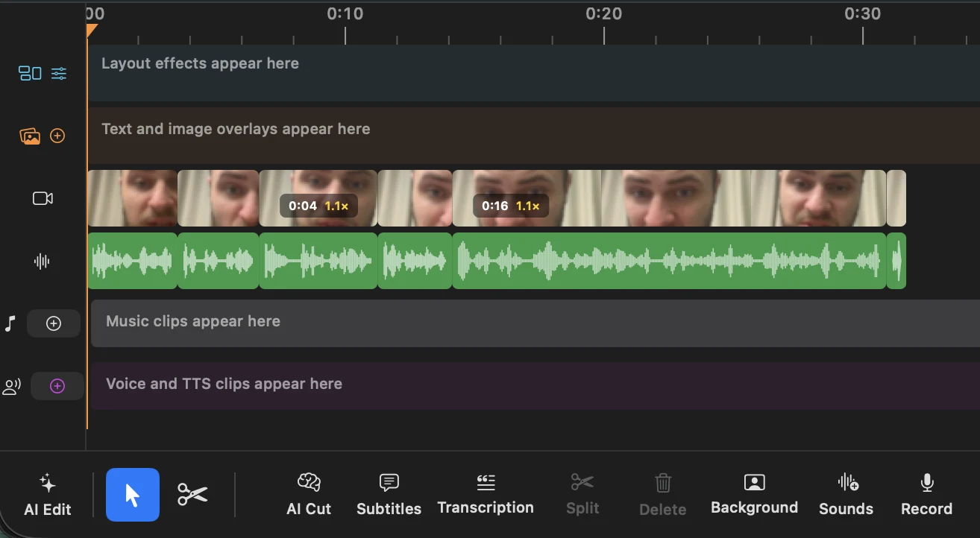Click the 0:10 mark on the ruler
This screenshot has width=980, height=538.
point(345,13)
